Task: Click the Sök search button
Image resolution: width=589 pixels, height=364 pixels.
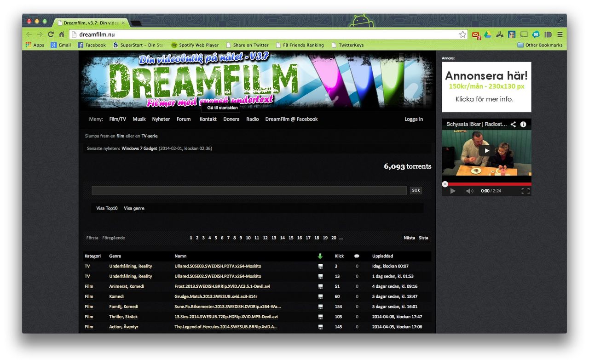Action: pos(416,190)
